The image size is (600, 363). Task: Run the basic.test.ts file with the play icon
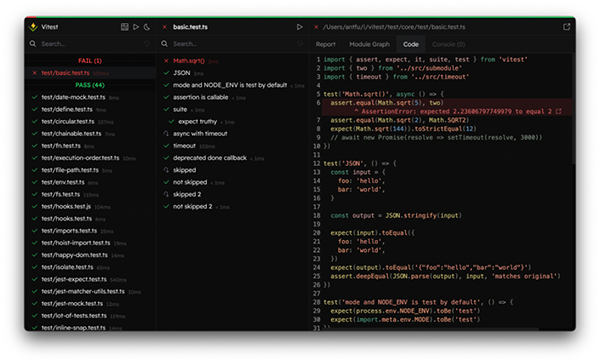click(x=300, y=27)
